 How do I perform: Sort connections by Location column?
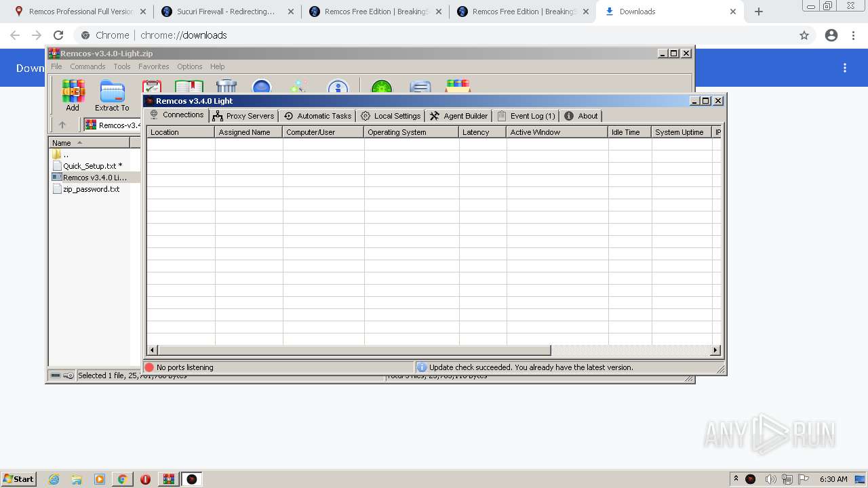coord(180,132)
